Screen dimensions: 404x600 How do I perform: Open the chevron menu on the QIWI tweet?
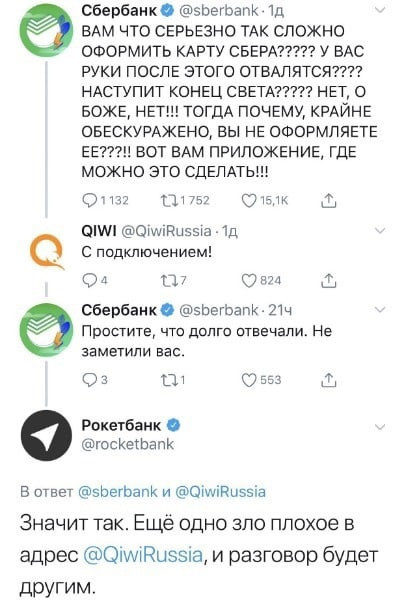pyautogui.click(x=380, y=230)
